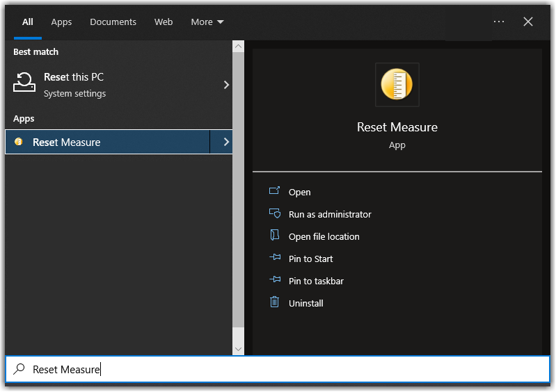Click the large Reset Measure app icon
This screenshot has height=392, width=556.
(x=397, y=85)
